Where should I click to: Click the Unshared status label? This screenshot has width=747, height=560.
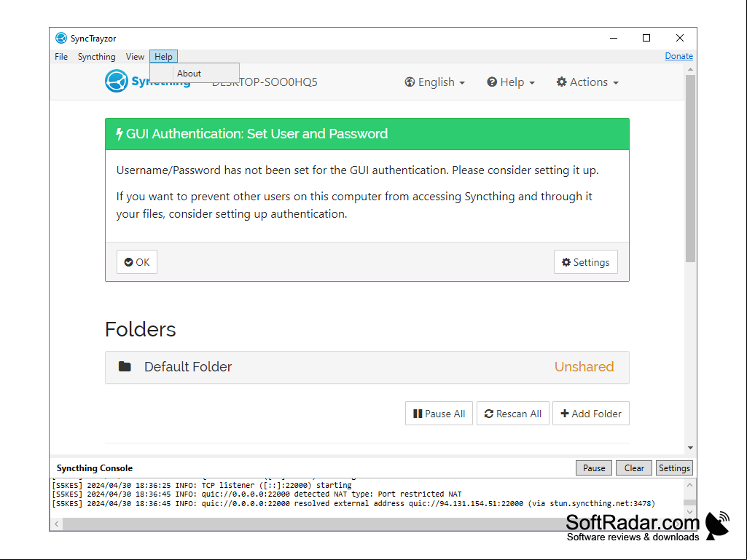point(584,367)
